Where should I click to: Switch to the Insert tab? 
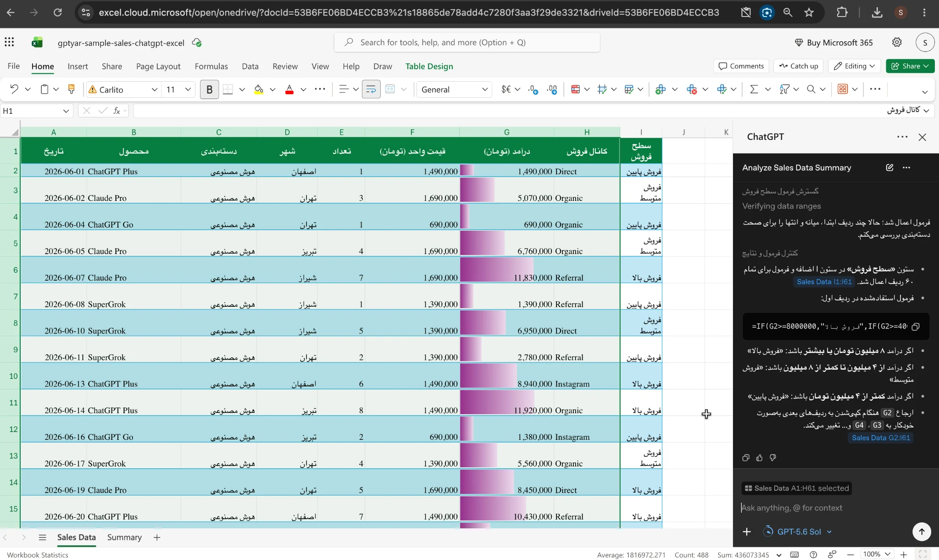point(78,66)
